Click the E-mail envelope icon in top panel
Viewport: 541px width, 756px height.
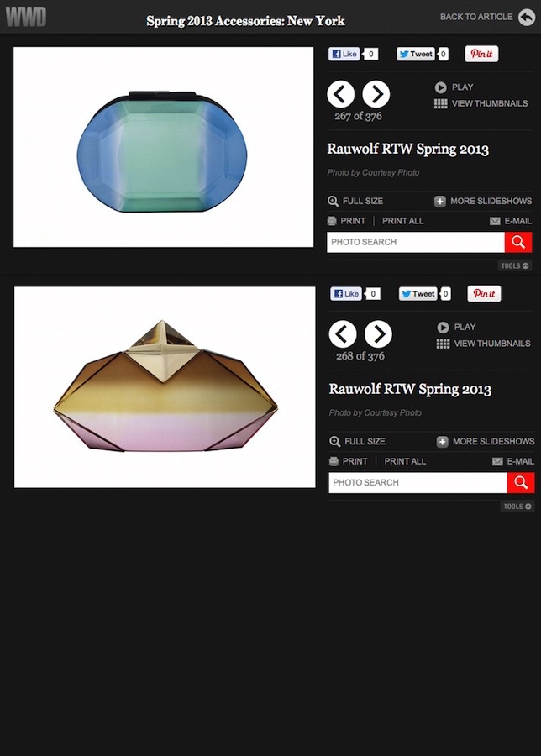click(495, 221)
